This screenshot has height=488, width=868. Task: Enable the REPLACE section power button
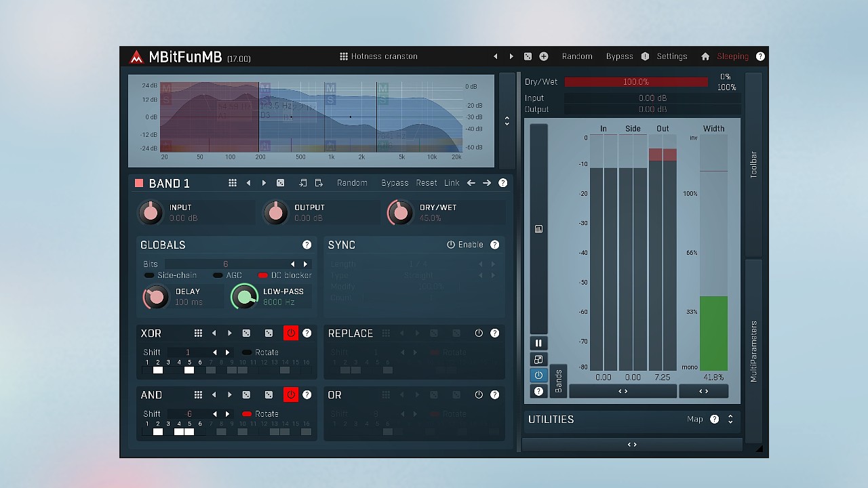(x=479, y=333)
